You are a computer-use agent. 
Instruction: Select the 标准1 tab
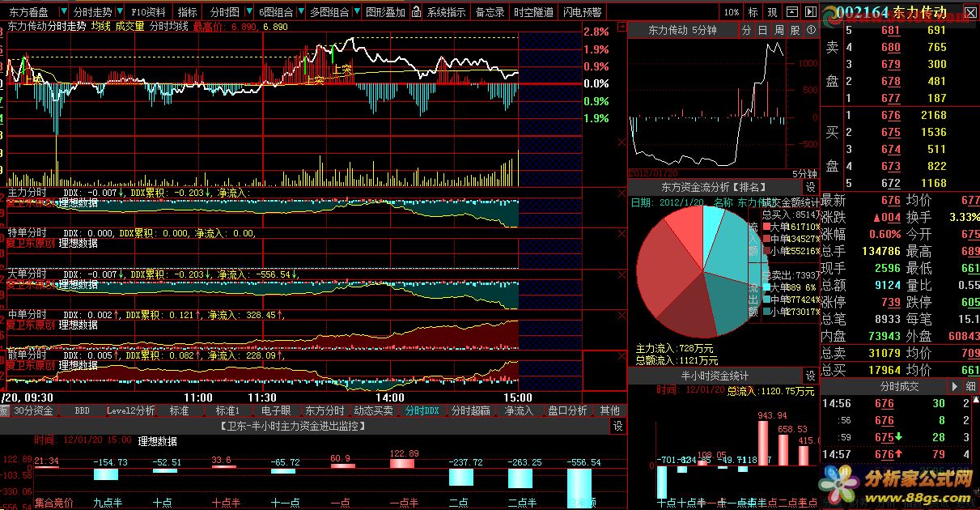[x=227, y=410]
